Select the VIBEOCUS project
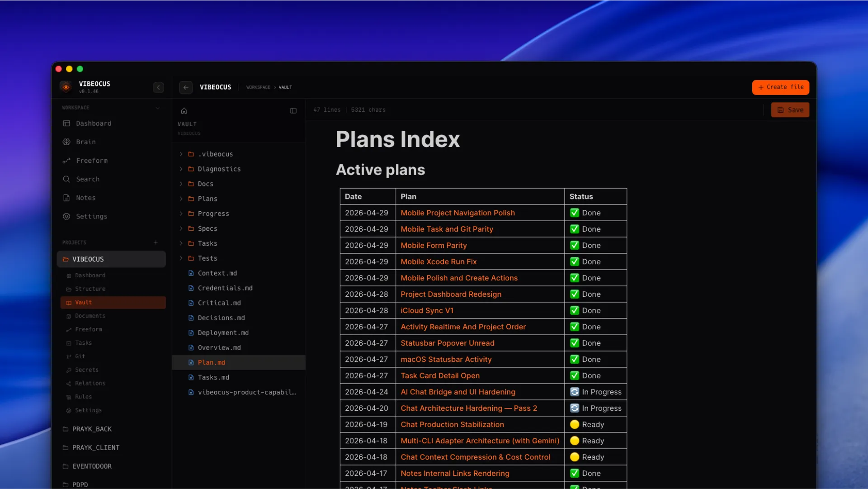The width and height of the screenshot is (868, 489). click(x=111, y=259)
